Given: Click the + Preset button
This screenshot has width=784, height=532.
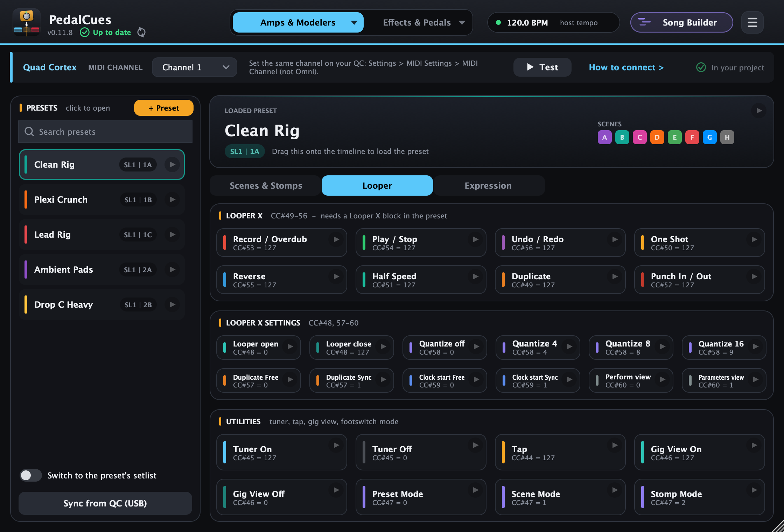Looking at the screenshot, I should coord(164,108).
